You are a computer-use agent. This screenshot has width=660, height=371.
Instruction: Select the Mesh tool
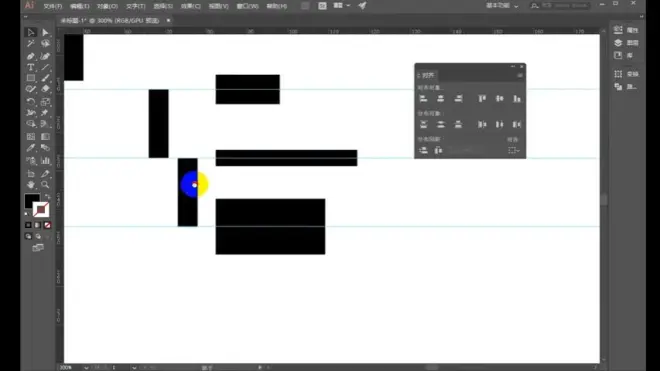[31, 136]
